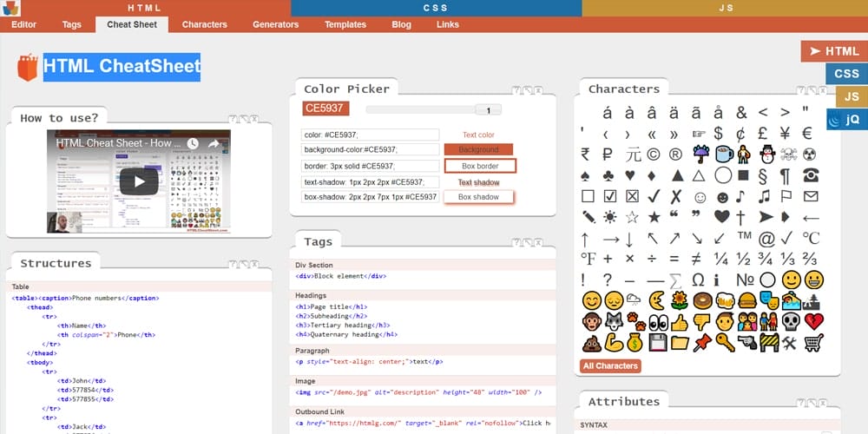Click the radioactive sign character
Screen dimensions: 868x434
(x=810, y=154)
